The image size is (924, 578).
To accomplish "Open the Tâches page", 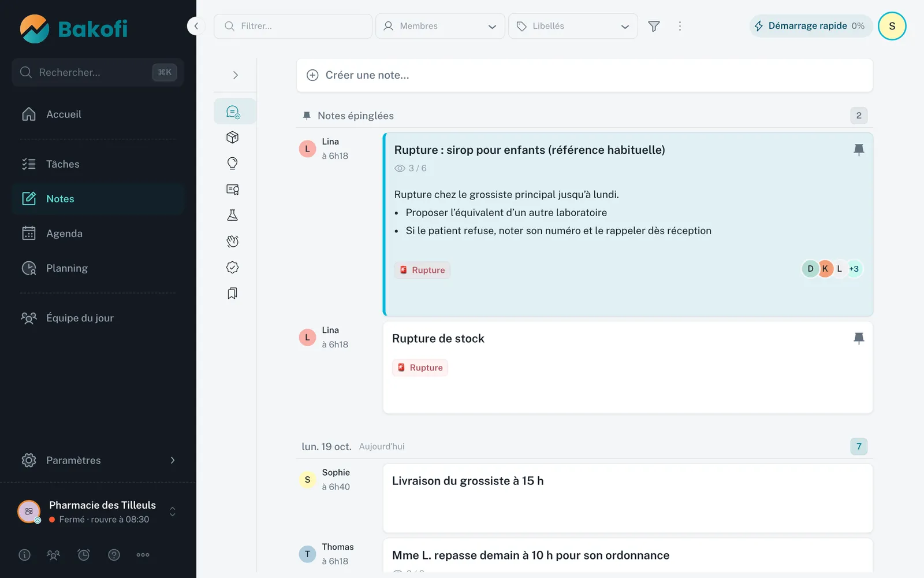I will (x=98, y=164).
